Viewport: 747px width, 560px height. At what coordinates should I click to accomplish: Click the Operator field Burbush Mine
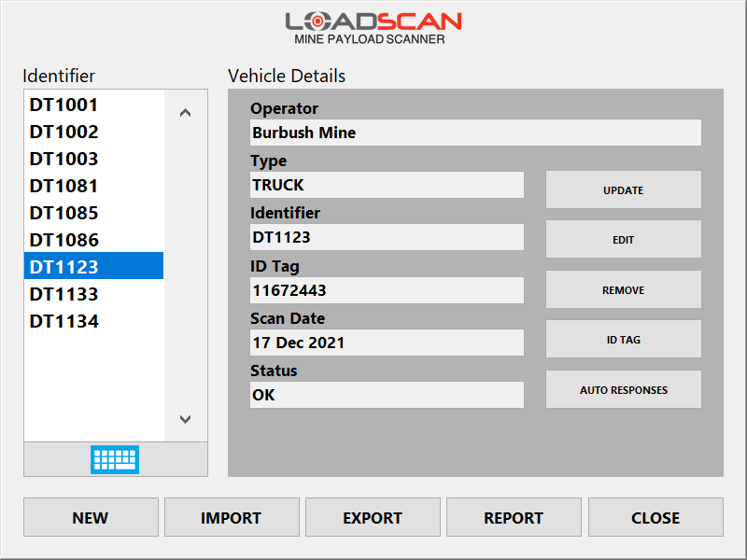coord(475,133)
